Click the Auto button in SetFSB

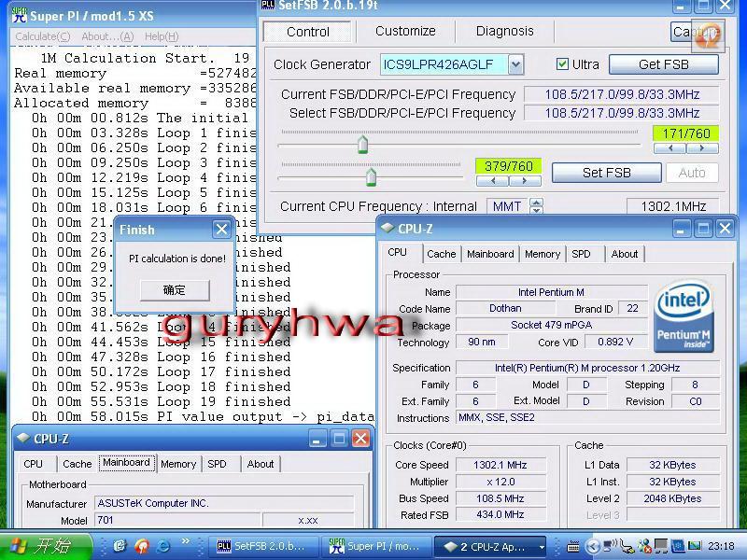(x=692, y=173)
